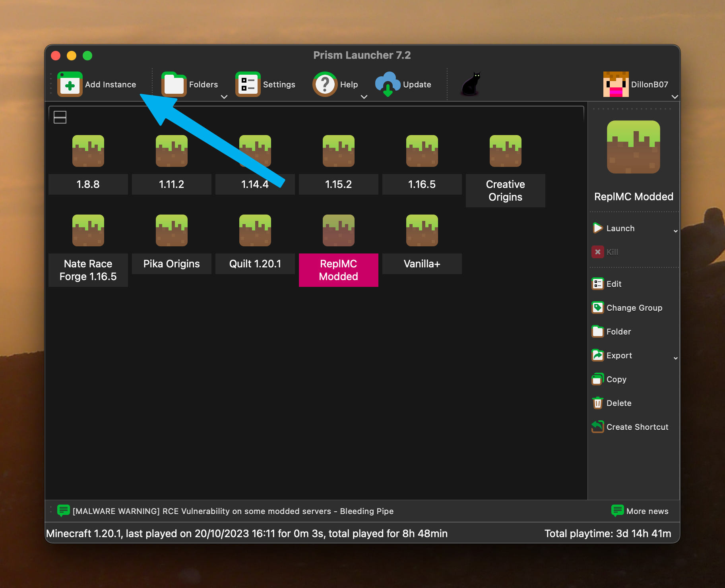Click the Update cloud icon

(388, 84)
